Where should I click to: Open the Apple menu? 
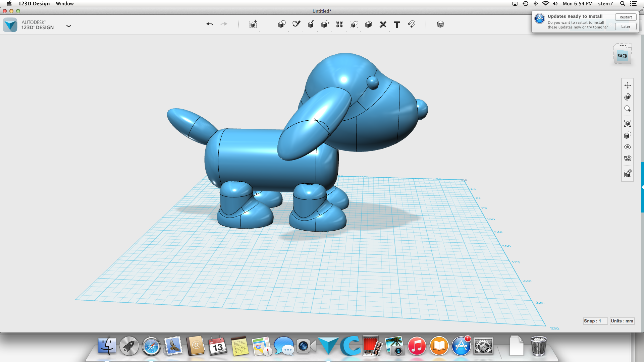pos(9,4)
